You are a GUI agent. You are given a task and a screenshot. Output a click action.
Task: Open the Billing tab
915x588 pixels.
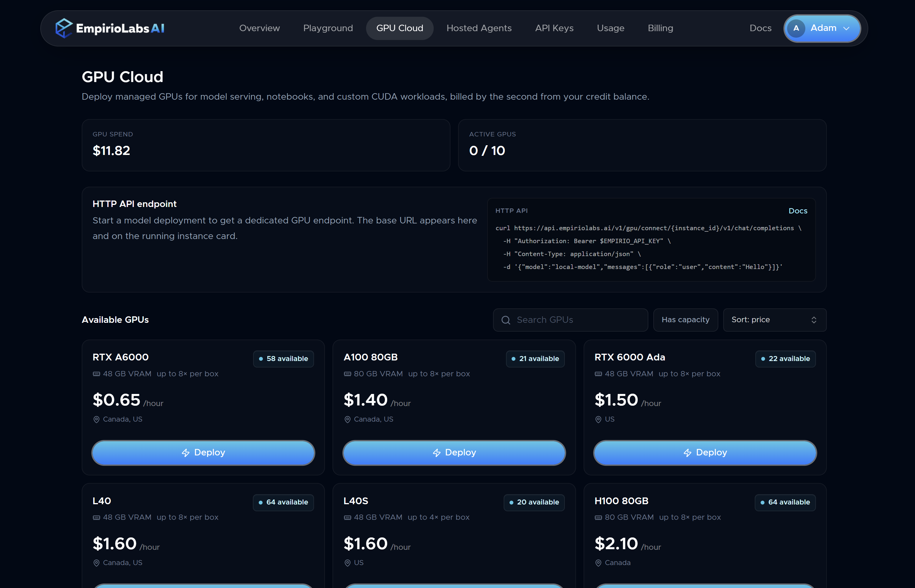(660, 28)
